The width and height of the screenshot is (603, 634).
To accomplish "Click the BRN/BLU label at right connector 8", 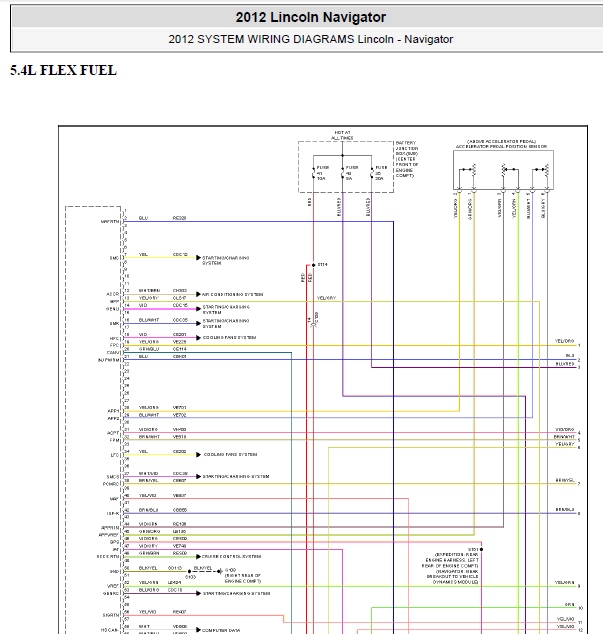I will point(565,509).
